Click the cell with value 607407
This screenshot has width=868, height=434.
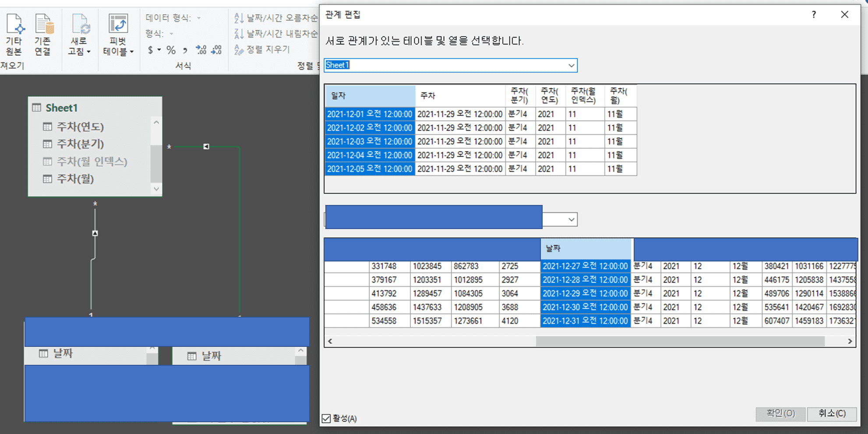[x=777, y=321]
